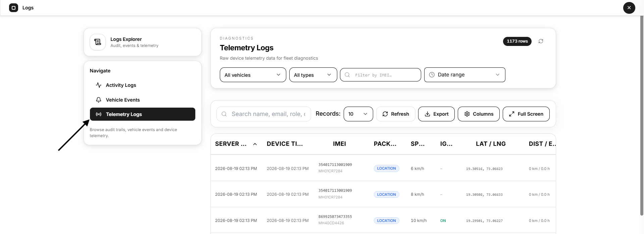Open the All types dropdown
Image resolution: width=644 pixels, height=234 pixels.
tap(313, 75)
